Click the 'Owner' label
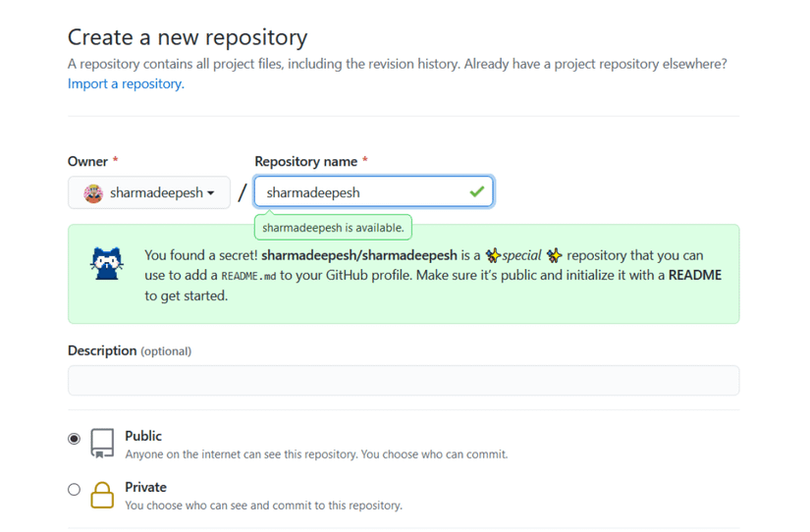The height and width of the screenshot is (532, 810). click(x=87, y=162)
